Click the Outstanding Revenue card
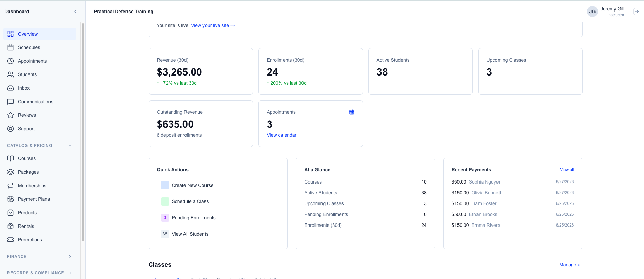This screenshot has height=279, width=644. (x=201, y=124)
